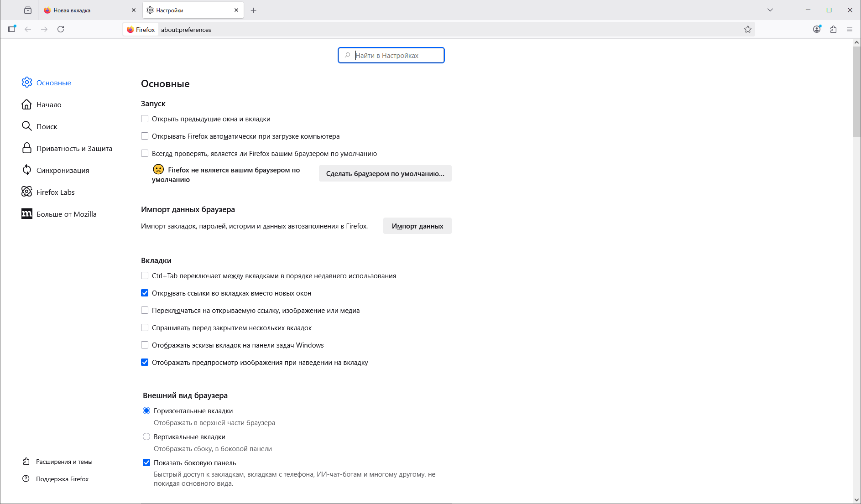This screenshot has width=861, height=504.
Task: Open the Начало settings category
Action: [x=49, y=104]
